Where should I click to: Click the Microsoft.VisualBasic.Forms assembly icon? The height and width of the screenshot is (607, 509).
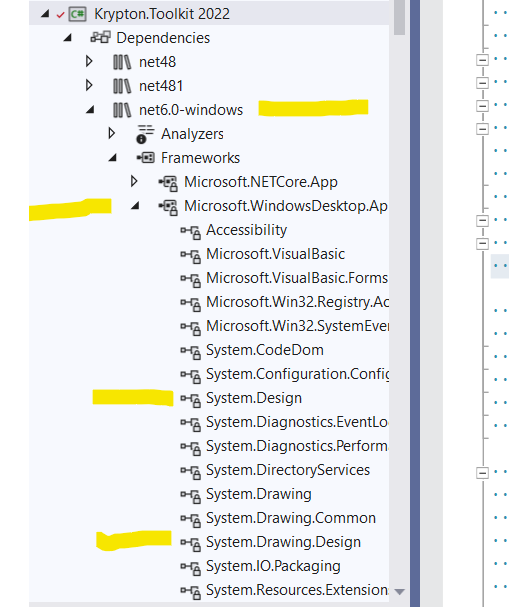tap(191, 280)
